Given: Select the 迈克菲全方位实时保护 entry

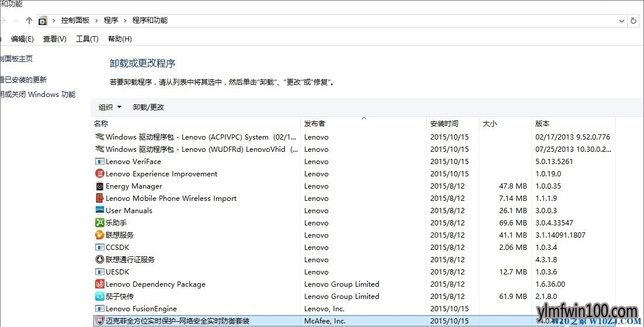Looking at the screenshot, I should click(x=177, y=321).
